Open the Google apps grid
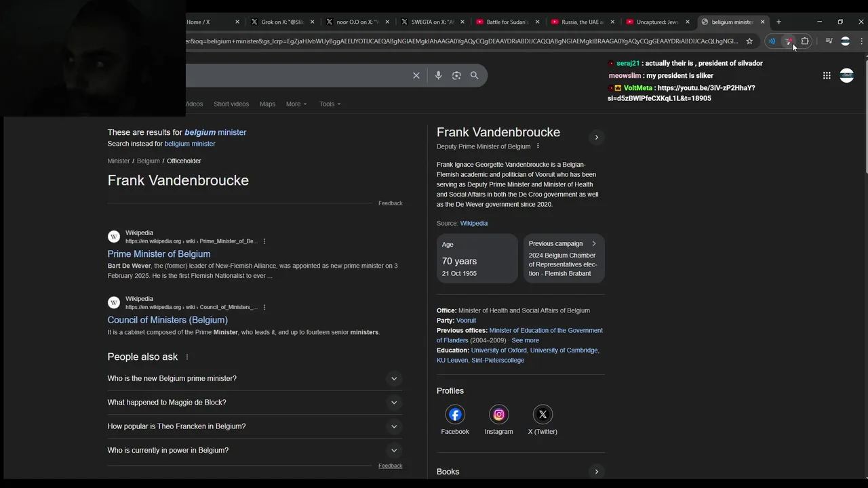Viewport: 868px width, 488px height. pos(827,75)
